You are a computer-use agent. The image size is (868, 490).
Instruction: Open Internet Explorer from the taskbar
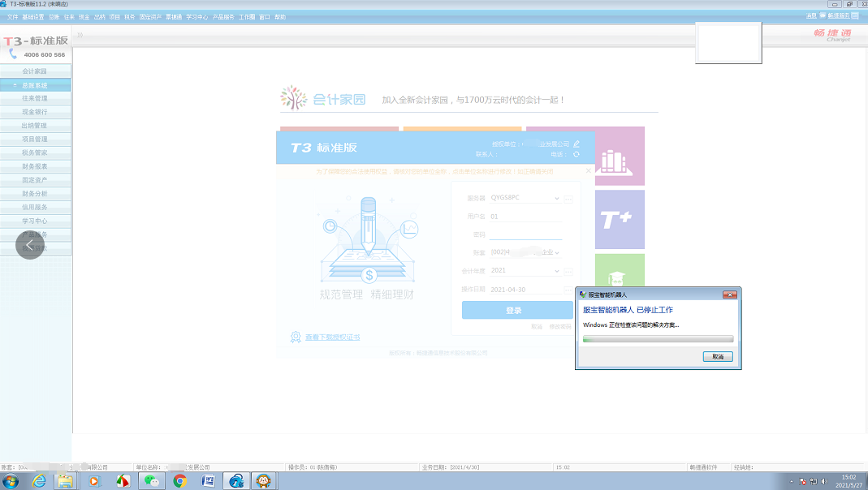[x=39, y=481]
